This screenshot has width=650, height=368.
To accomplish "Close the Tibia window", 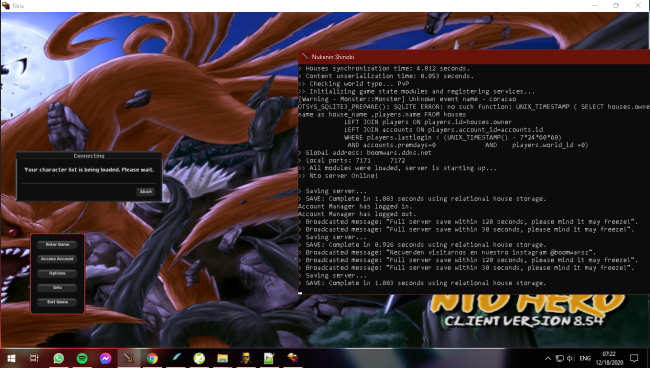I will [x=638, y=6].
